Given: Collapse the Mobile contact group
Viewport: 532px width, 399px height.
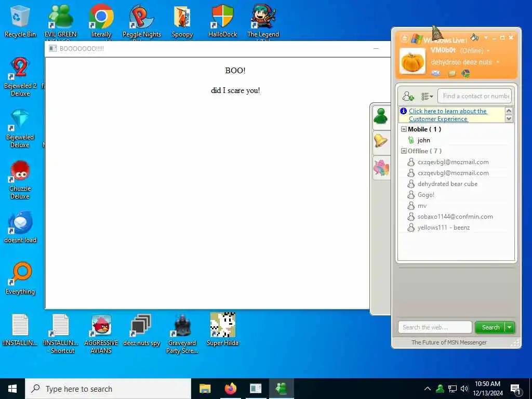Looking at the screenshot, I should click(404, 129).
